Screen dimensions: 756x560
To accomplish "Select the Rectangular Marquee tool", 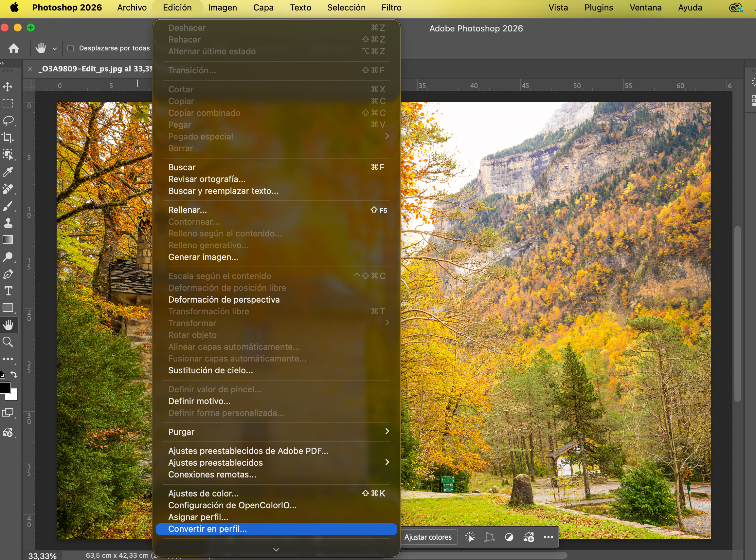I will (8, 103).
